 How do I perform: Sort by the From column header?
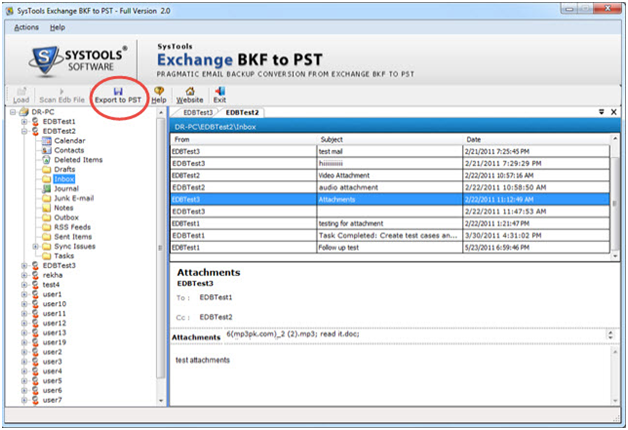click(x=244, y=139)
